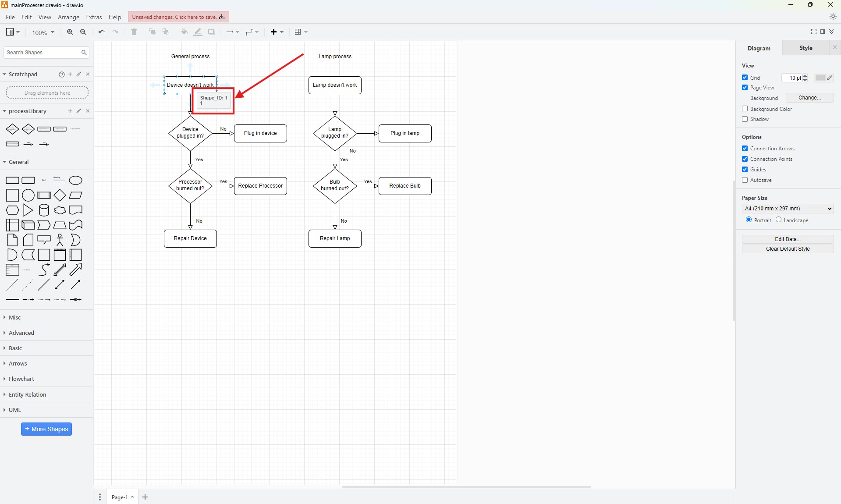The image size is (841, 504).
Task: Switch to the Style tab
Action: click(806, 48)
